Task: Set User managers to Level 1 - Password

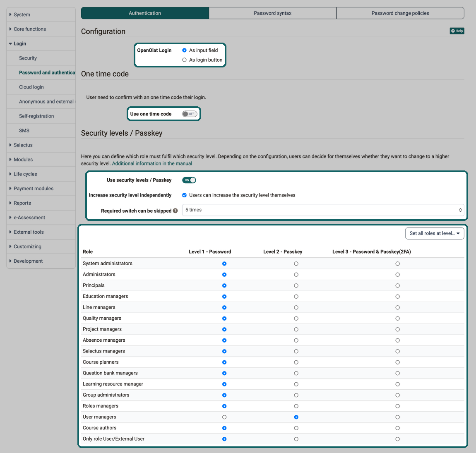Action: tap(224, 417)
